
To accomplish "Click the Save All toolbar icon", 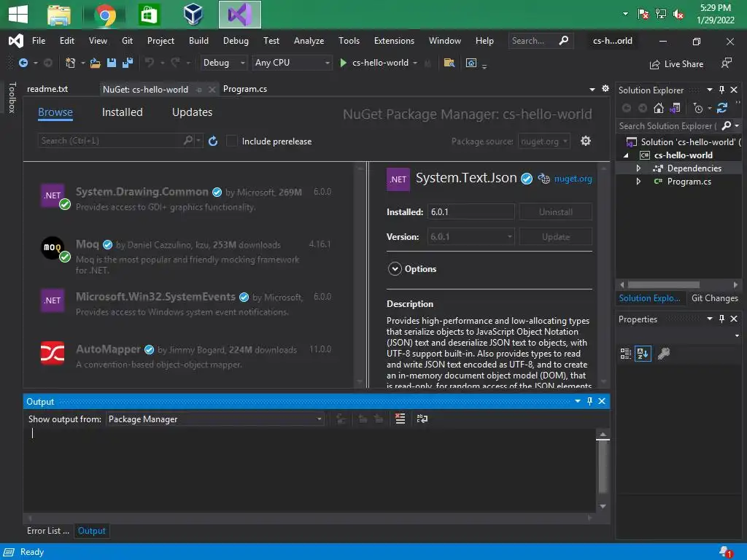I will 128,63.
